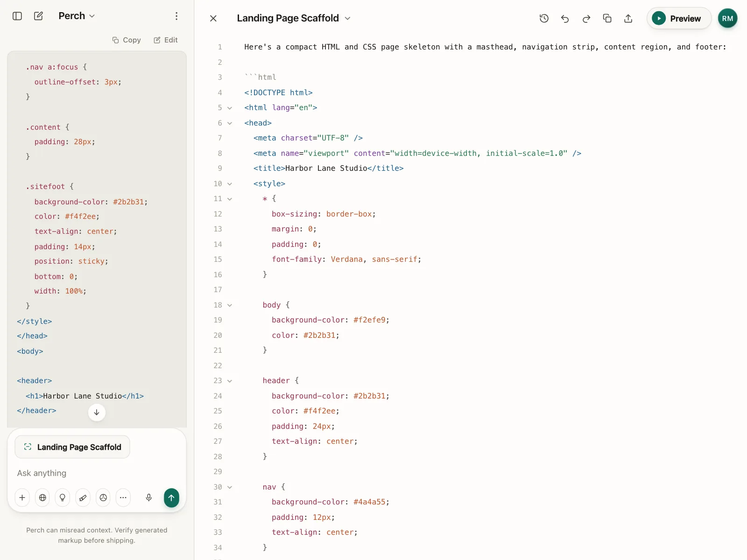Click the plus attach button
Screen dimensions: 747x560
click(22, 497)
